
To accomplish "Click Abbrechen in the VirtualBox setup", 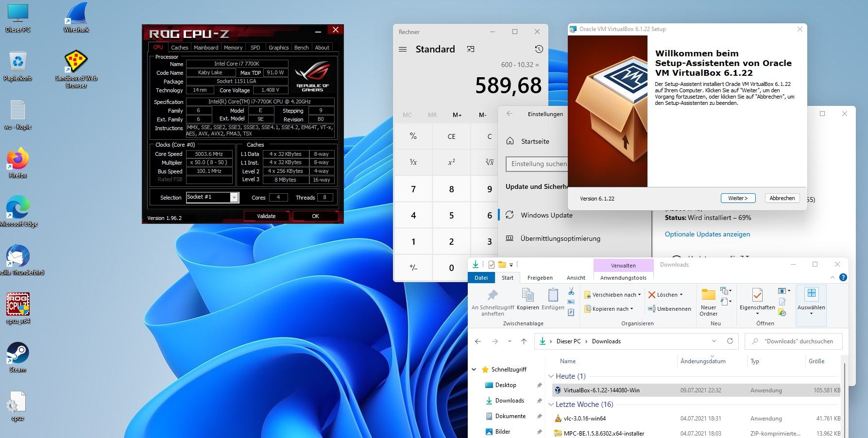I will coord(782,198).
